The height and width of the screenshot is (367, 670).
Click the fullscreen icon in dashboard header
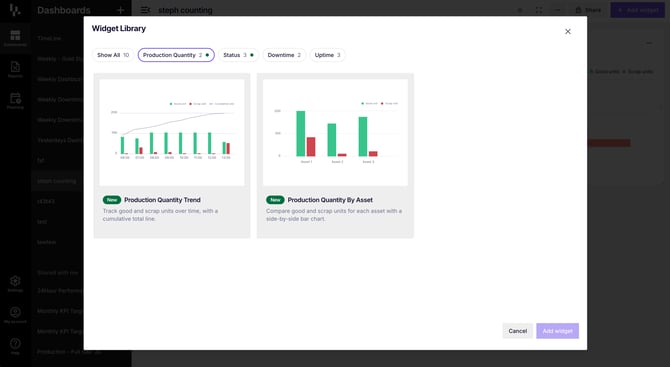(x=538, y=10)
